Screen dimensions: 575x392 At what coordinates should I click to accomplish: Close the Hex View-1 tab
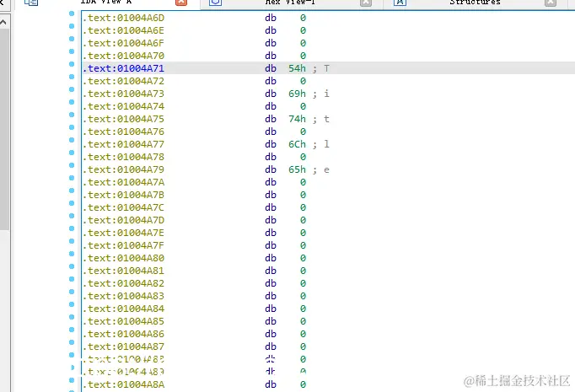pyautogui.click(x=366, y=3)
